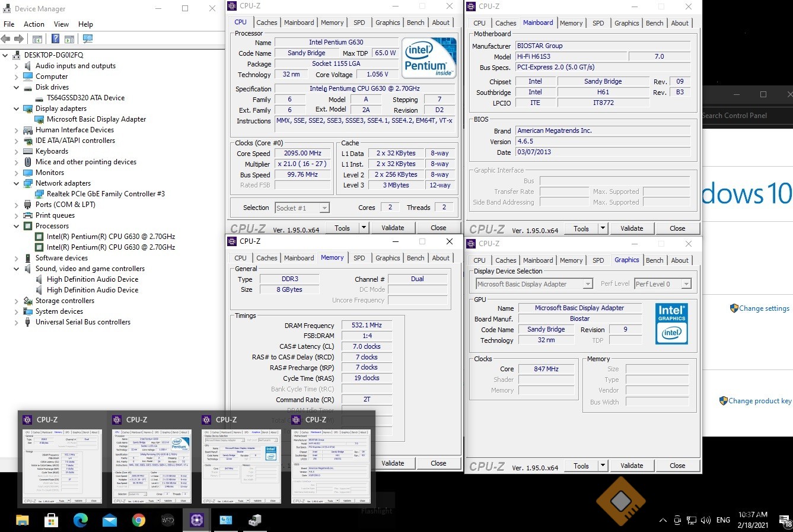Click Close in the CPU-Z Memory window
The image size is (793, 532).
(438, 463)
